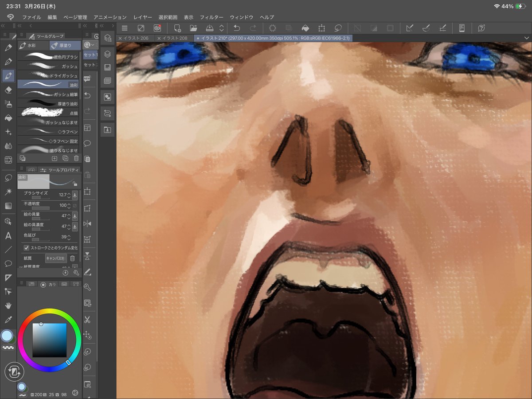The width and height of the screenshot is (532, 399).
Task: Open the help question mark icon
Action: tap(481, 28)
